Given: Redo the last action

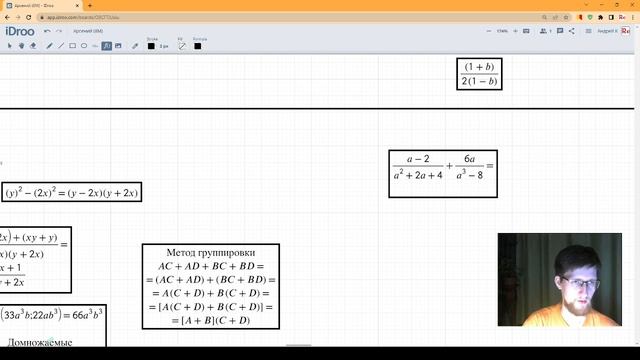Looking at the screenshot, I should (x=59, y=31).
